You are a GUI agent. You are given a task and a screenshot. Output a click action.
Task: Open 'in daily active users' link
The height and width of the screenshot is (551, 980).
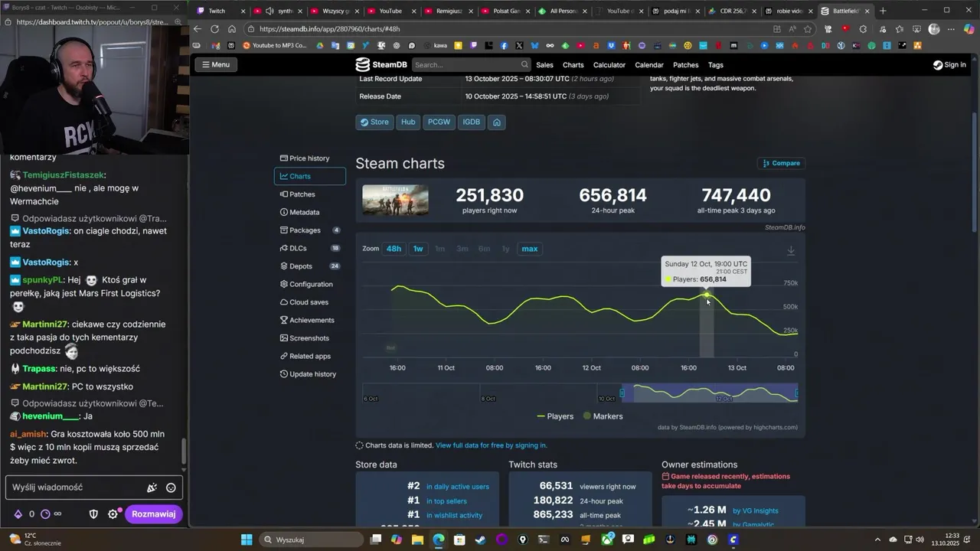coord(458,487)
